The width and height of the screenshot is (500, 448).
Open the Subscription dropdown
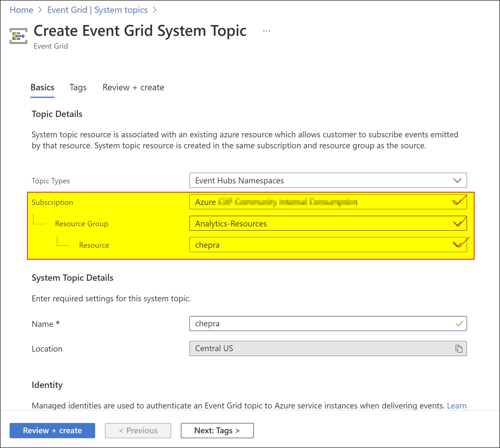(x=328, y=202)
